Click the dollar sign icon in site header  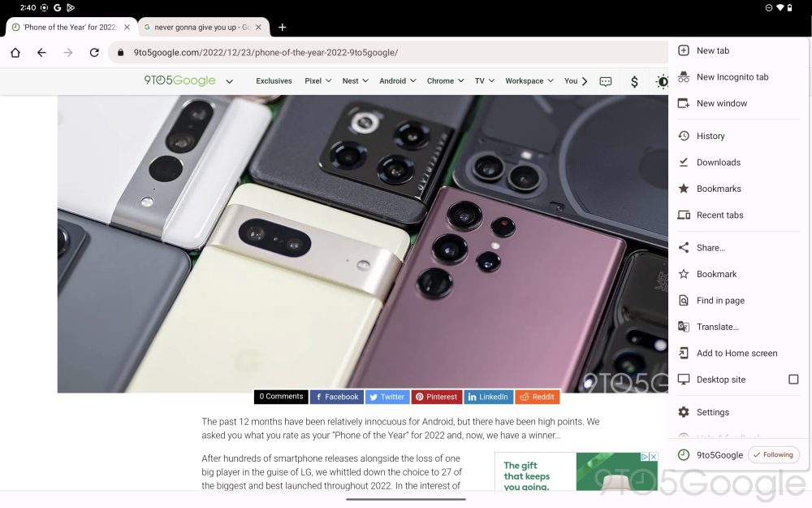coord(634,81)
